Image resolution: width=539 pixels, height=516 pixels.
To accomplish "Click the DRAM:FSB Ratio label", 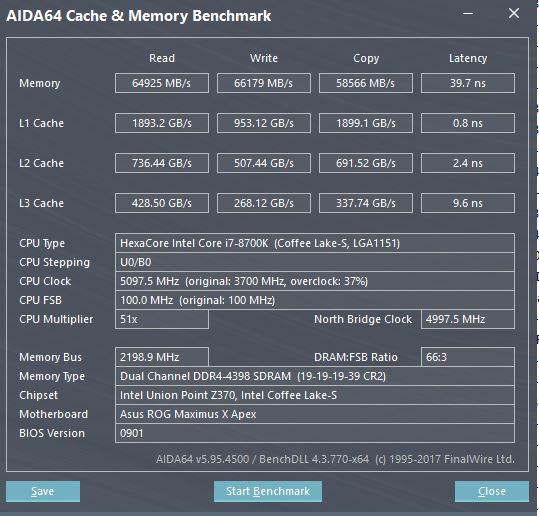I will tap(355, 357).
